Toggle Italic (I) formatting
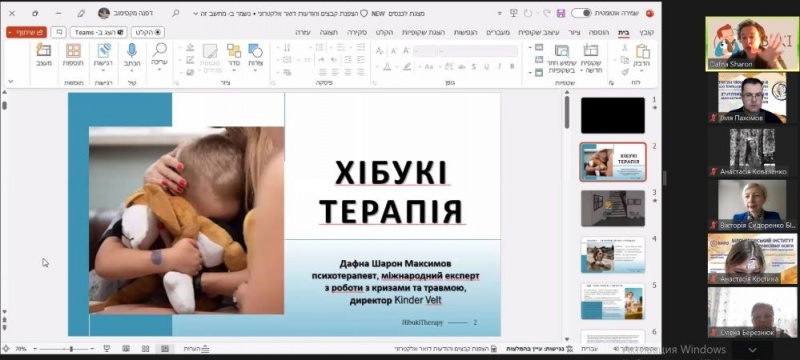800x360 pixels. [x=499, y=67]
